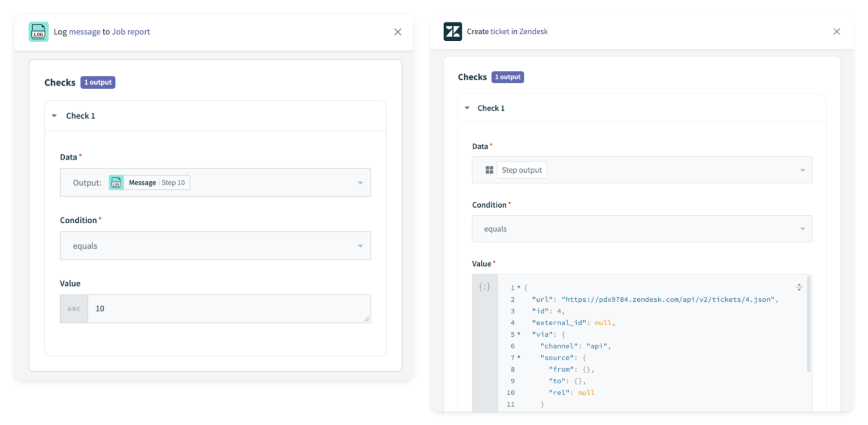This screenshot has height=425, width=868.
Task: Click the Log report icon in left panel header
Action: click(38, 31)
